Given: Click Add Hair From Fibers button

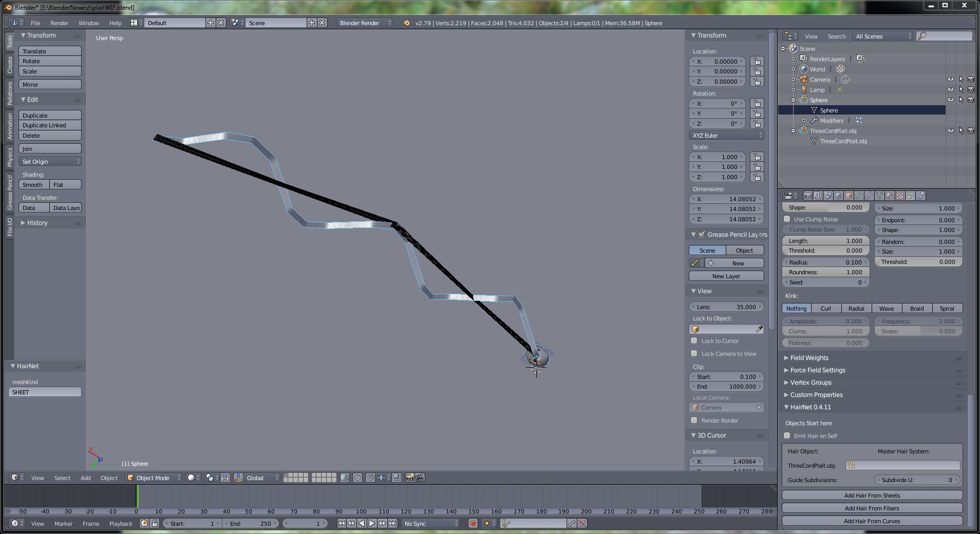Looking at the screenshot, I should (x=872, y=508).
